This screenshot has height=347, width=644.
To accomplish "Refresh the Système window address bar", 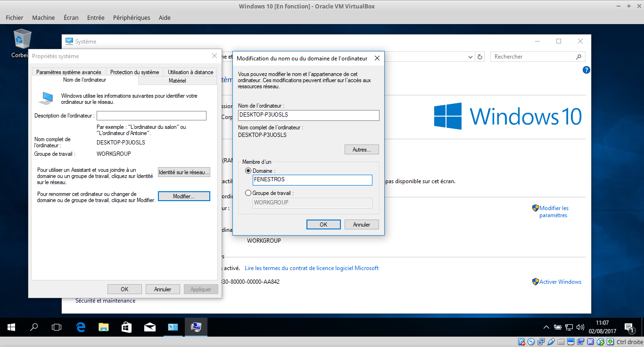I will 480,57.
